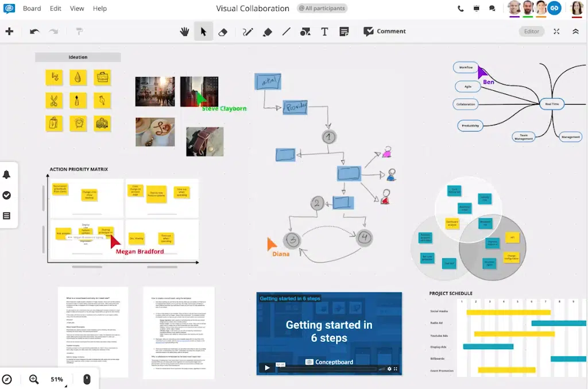Select the Line drawing tool
The width and height of the screenshot is (588, 389).
[x=286, y=32]
